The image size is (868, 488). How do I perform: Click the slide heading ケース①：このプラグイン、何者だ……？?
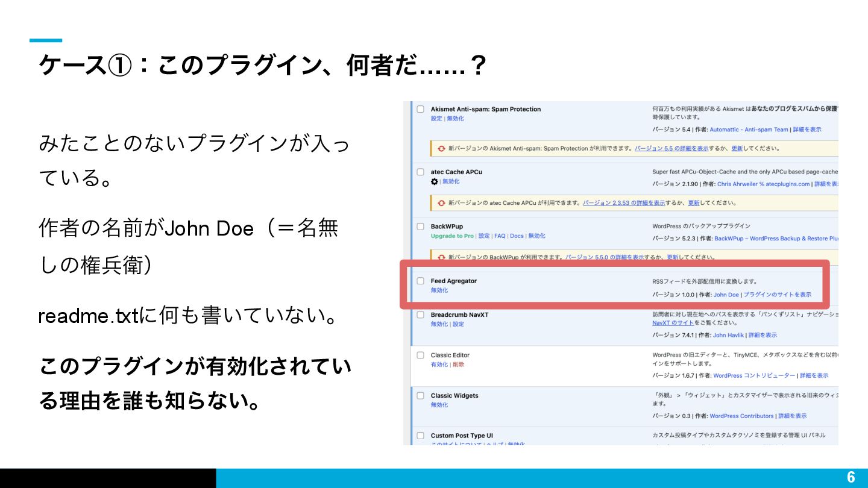click(262, 66)
